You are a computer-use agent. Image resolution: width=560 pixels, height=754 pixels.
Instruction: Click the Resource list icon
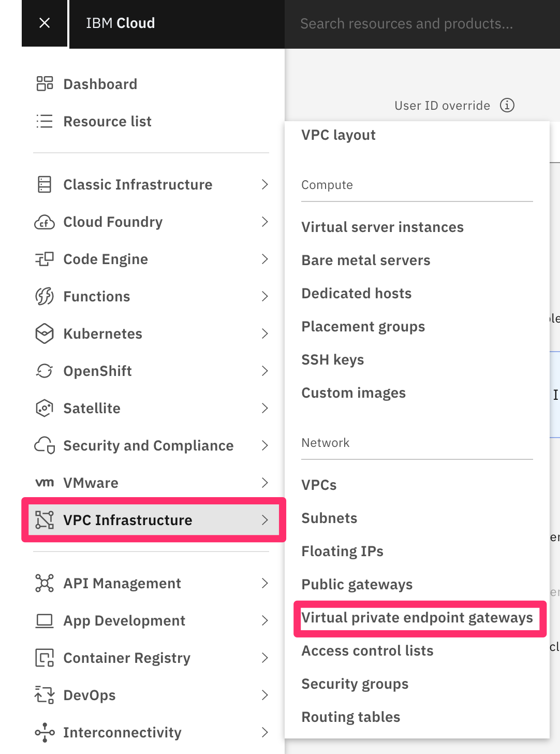pos(45,121)
